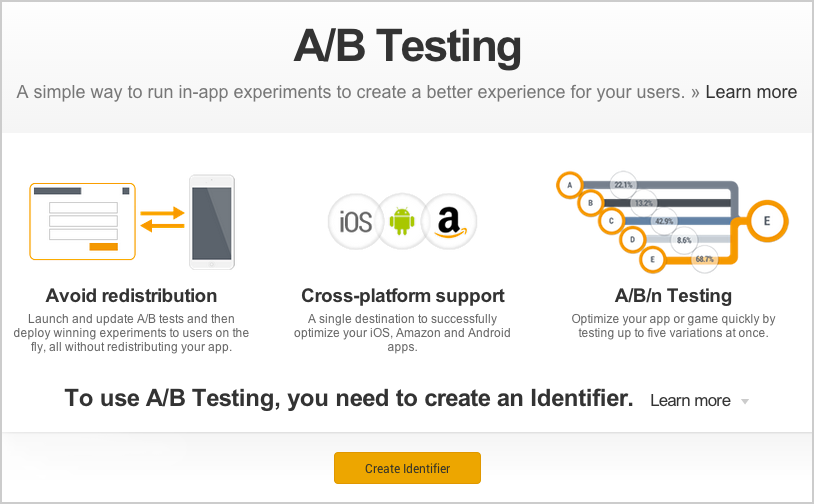Click the Amazon logo icon

(x=449, y=222)
